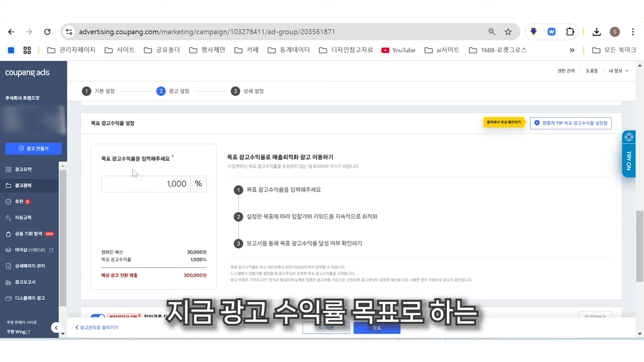Open the 내 정보 dropdown
This screenshot has height=362, width=644.
tap(617, 70)
